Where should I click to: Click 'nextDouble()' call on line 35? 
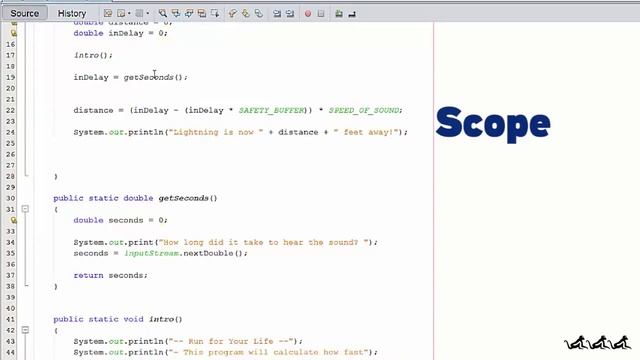pyautogui.click(x=214, y=253)
